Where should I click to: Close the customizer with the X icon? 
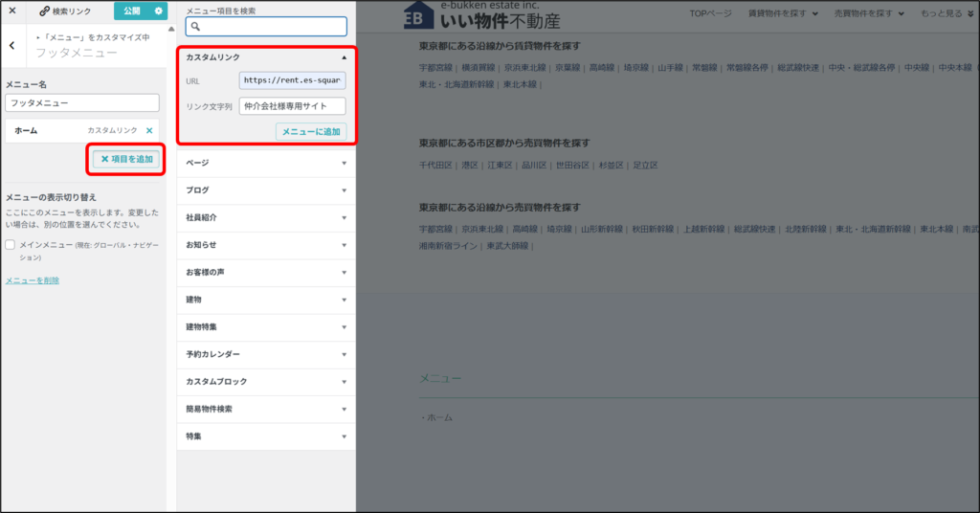click(x=12, y=11)
